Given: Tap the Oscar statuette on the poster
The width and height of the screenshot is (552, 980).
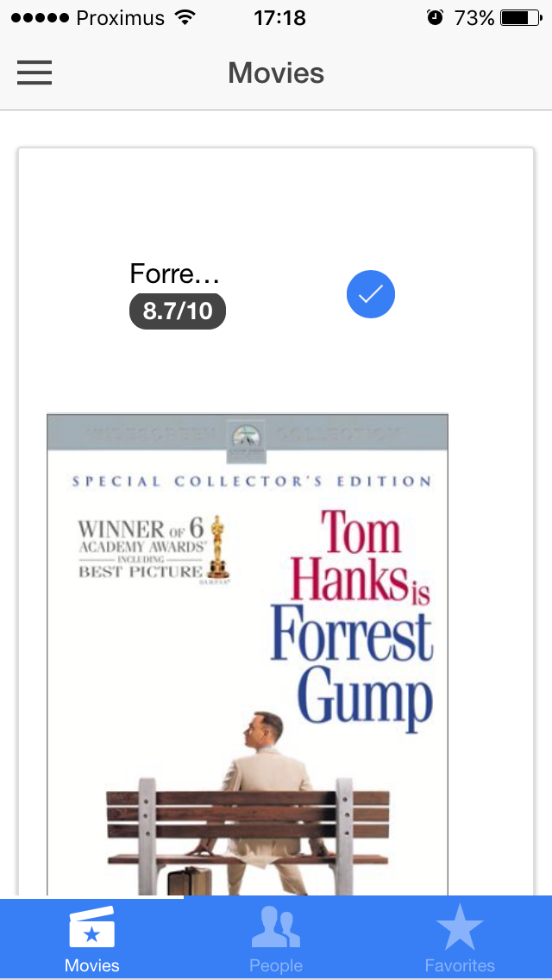Looking at the screenshot, I should (x=217, y=545).
